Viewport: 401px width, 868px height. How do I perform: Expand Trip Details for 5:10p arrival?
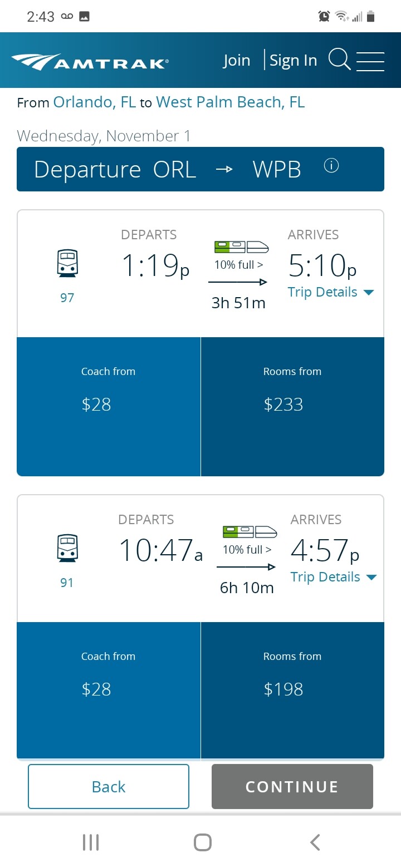(330, 293)
